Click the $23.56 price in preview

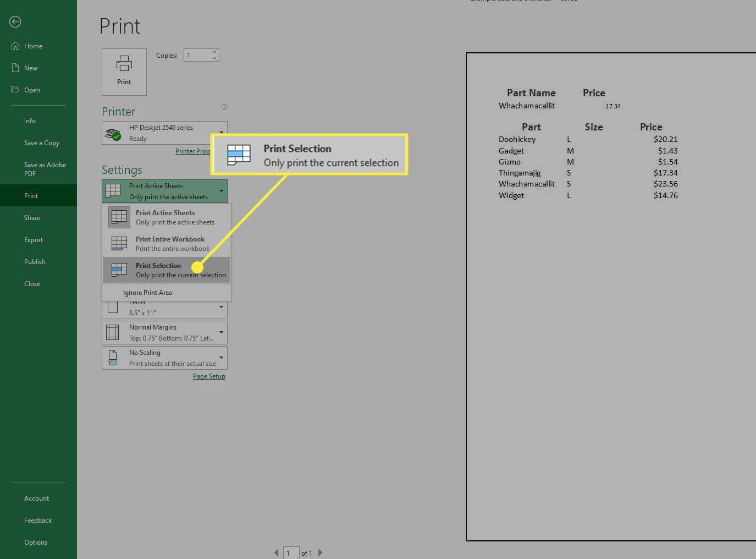tap(665, 184)
